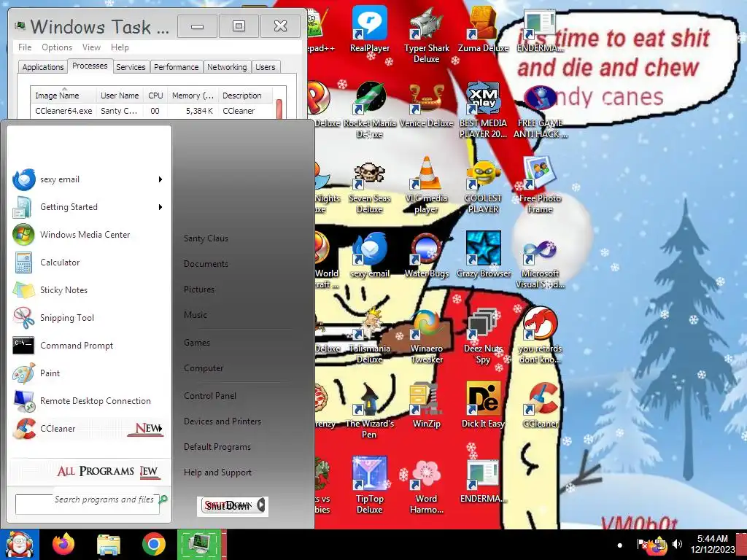Viewport: 747px width, 560px height.
Task: Open the Talismania Deluxe icon
Action: (x=370, y=336)
